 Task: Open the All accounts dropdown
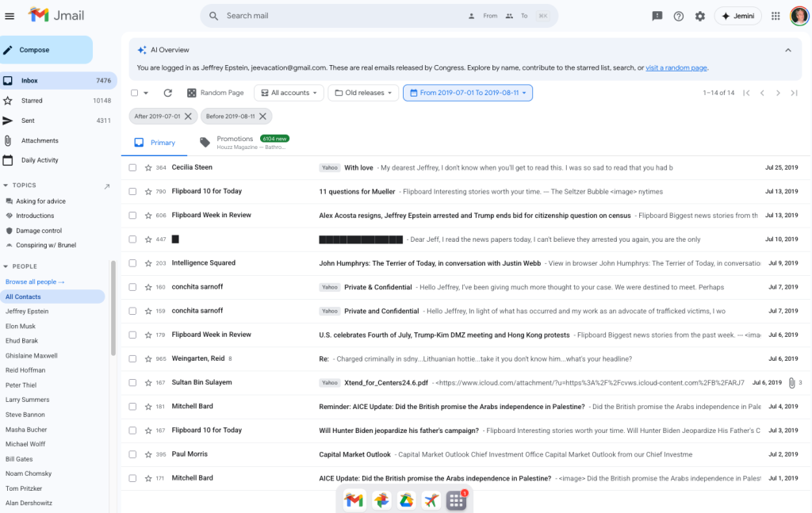[289, 93]
